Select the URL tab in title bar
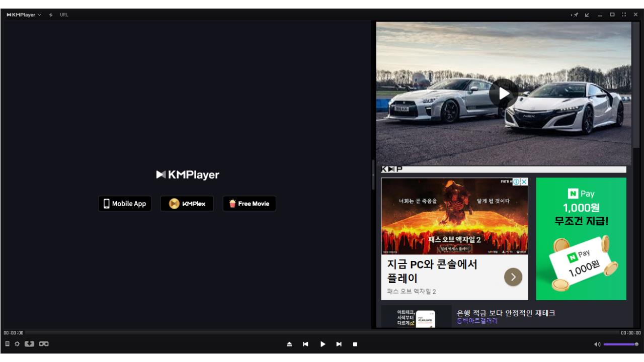The image size is (644, 362). pos(63,15)
